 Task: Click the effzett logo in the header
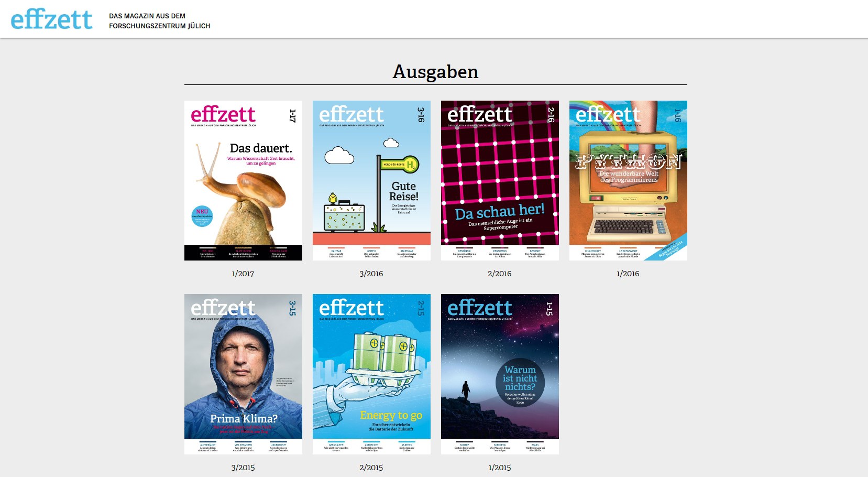pos(51,20)
